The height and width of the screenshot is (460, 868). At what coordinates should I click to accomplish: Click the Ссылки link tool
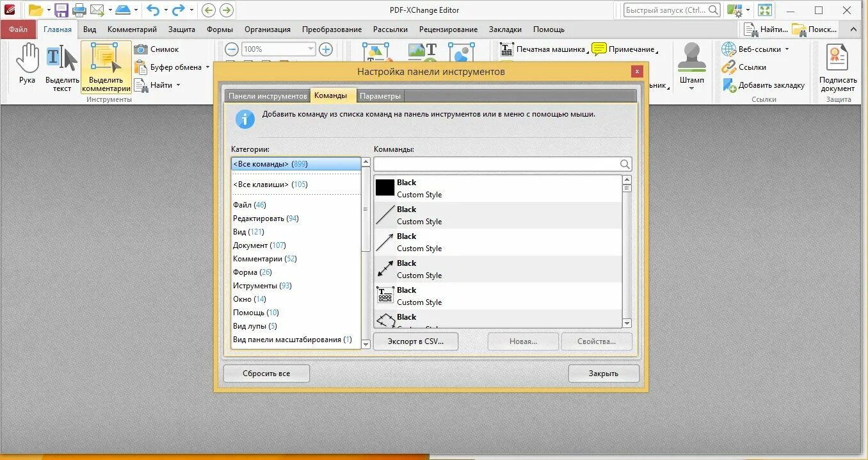tap(744, 67)
